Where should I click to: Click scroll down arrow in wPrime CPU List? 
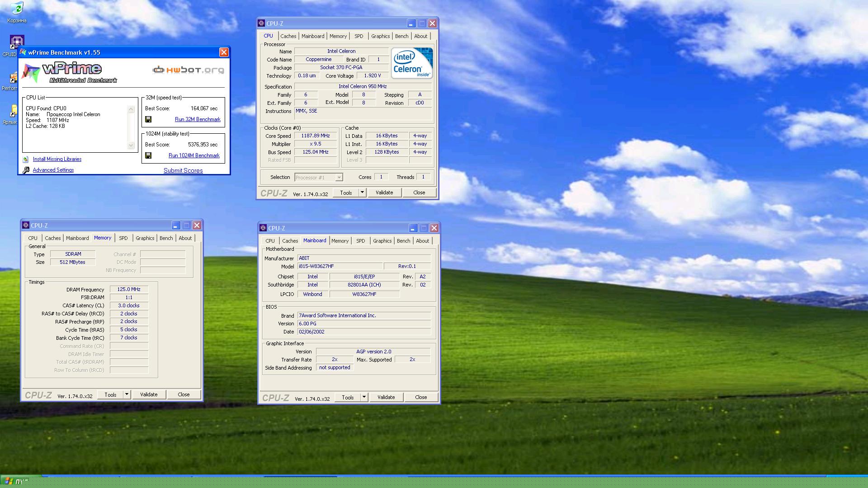point(131,145)
